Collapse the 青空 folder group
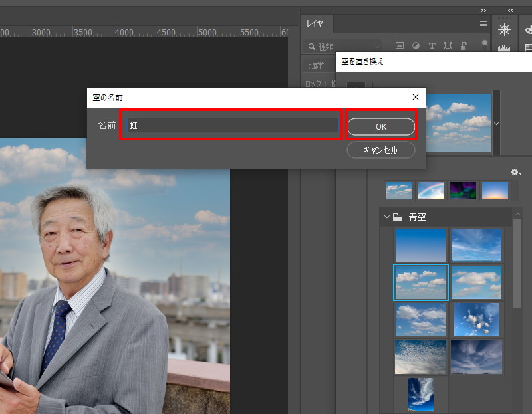 (x=387, y=217)
